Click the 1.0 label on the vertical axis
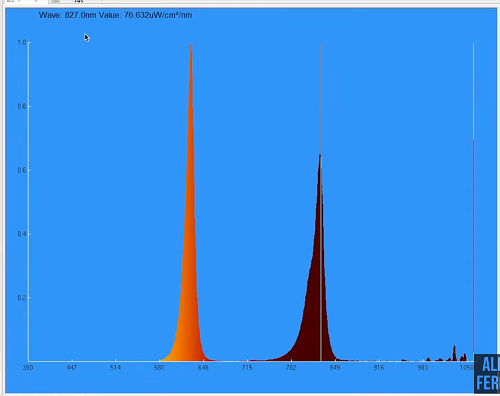This screenshot has width=500, height=396. pyautogui.click(x=22, y=43)
